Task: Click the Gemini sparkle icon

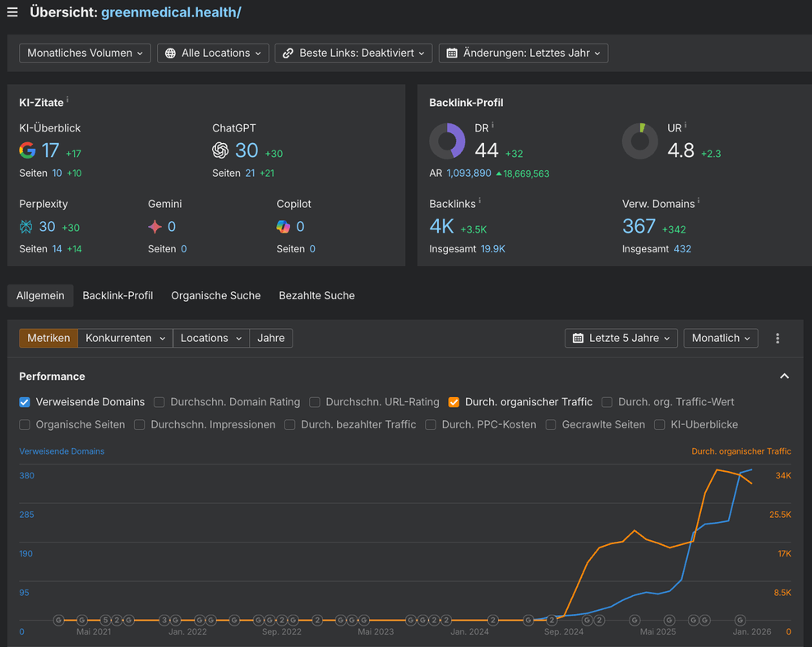Action: pos(155,227)
